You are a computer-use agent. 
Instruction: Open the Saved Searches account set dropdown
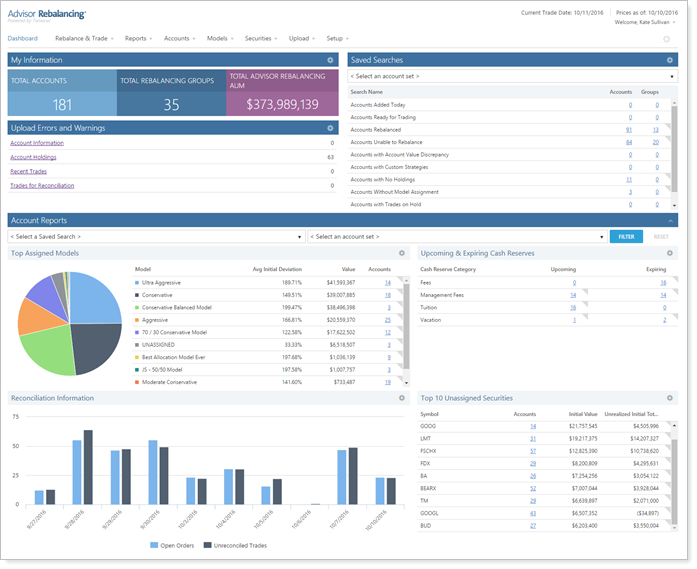[512, 77]
